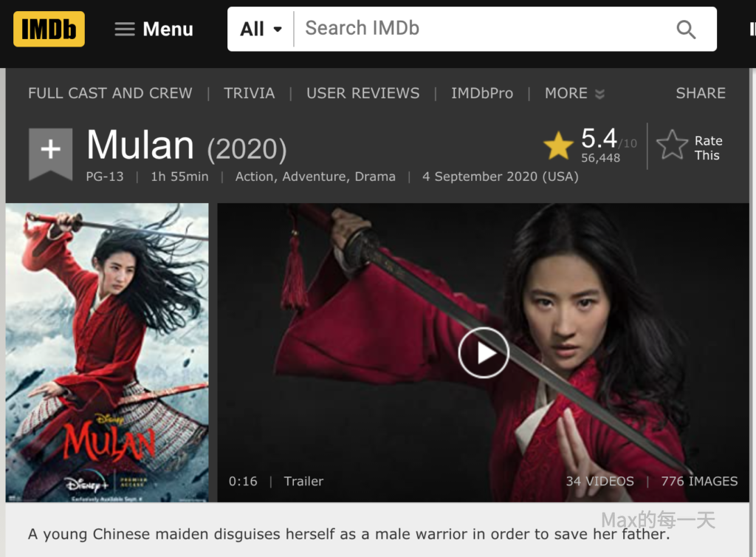
Task: Click the IMDb logo home icon
Action: pos(49,29)
